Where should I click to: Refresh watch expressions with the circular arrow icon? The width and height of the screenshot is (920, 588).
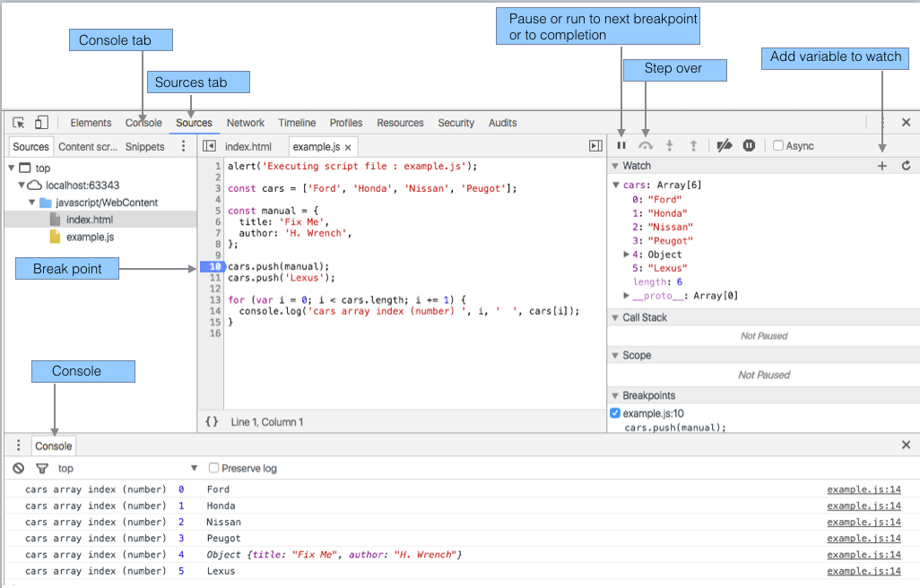coord(906,165)
